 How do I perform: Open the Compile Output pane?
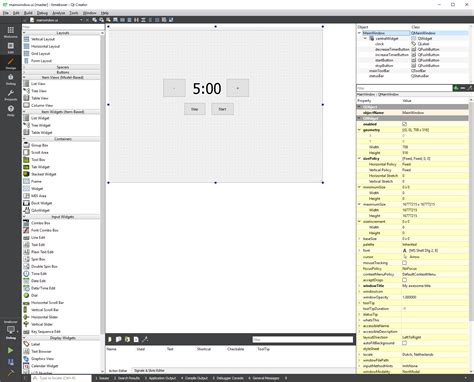[194, 378]
